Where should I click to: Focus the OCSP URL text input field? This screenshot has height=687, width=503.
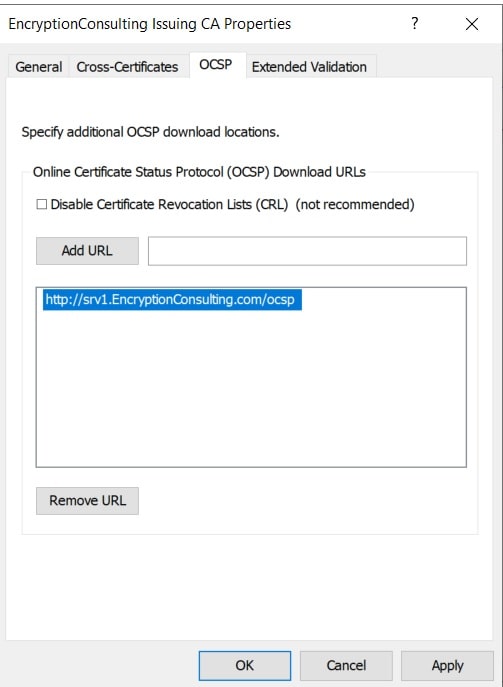[307, 251]
